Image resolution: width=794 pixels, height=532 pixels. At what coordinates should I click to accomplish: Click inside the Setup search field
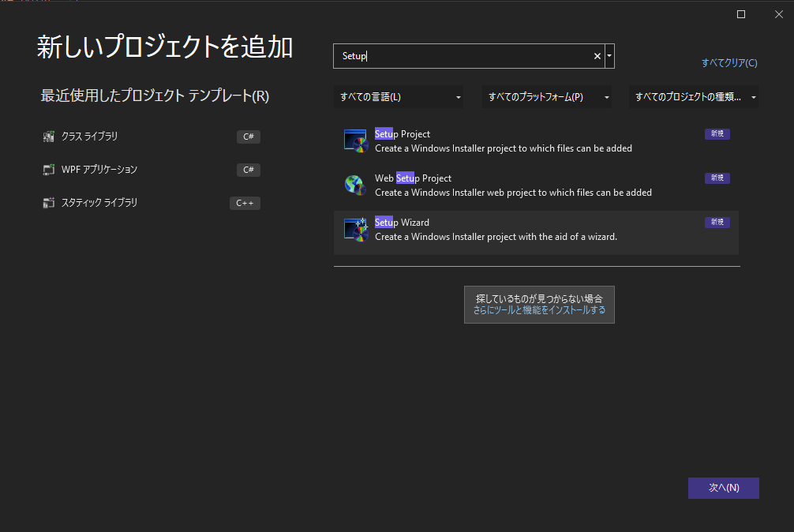point(466,56)
